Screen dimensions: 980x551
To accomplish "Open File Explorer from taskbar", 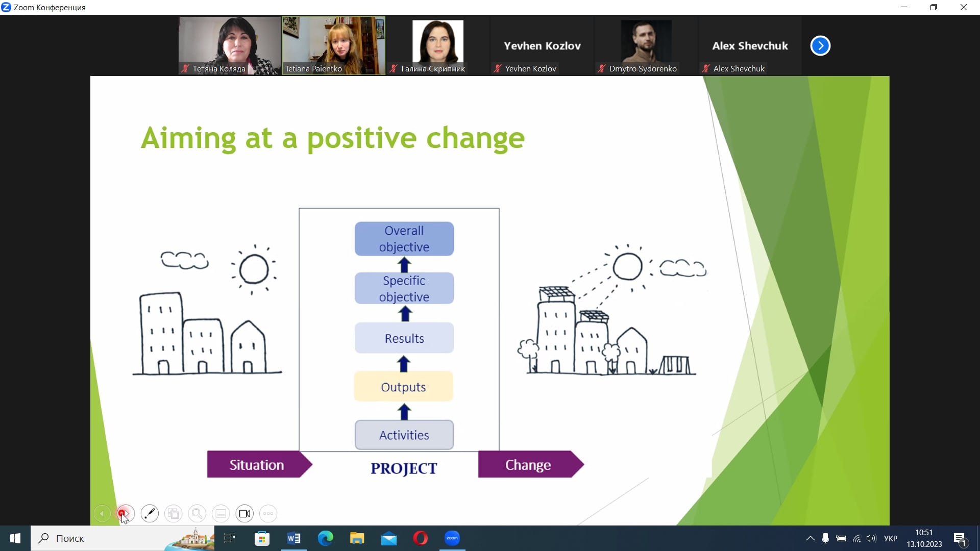I will click(x=357, y=538).
